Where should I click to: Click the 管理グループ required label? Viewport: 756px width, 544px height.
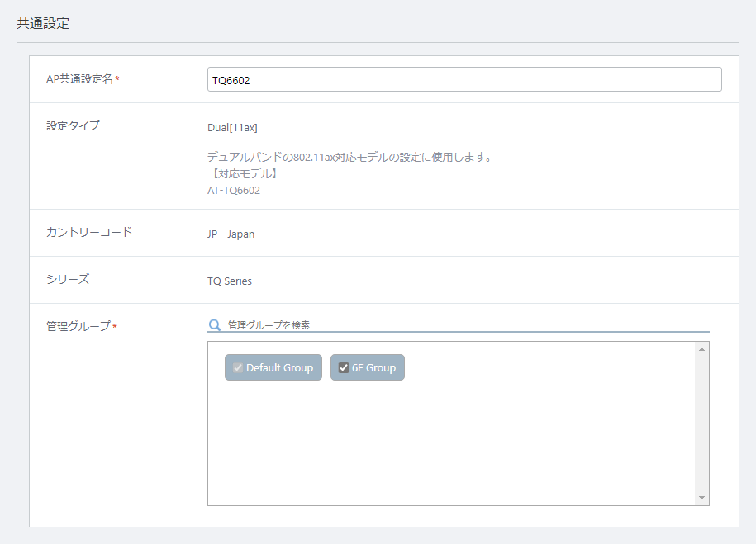(x=82, y=326)
